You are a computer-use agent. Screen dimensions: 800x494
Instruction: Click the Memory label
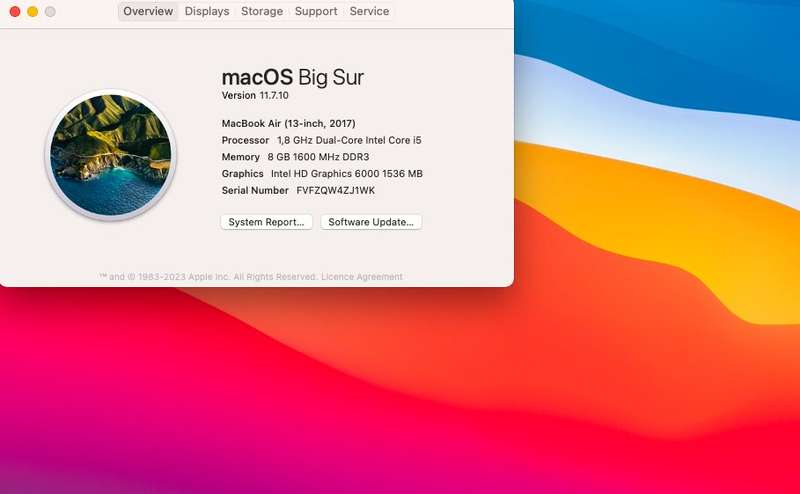point(240,157)
